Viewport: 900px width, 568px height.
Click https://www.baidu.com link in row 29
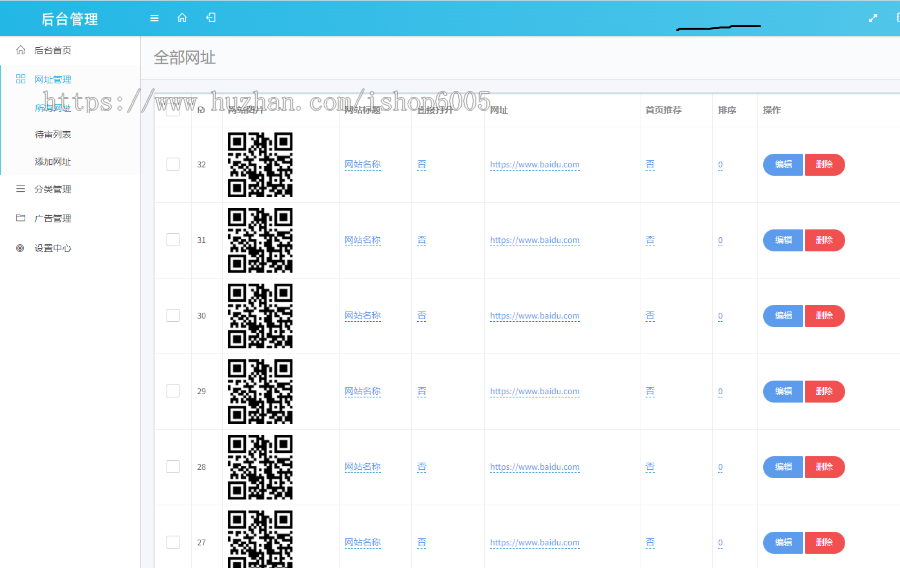535,391
